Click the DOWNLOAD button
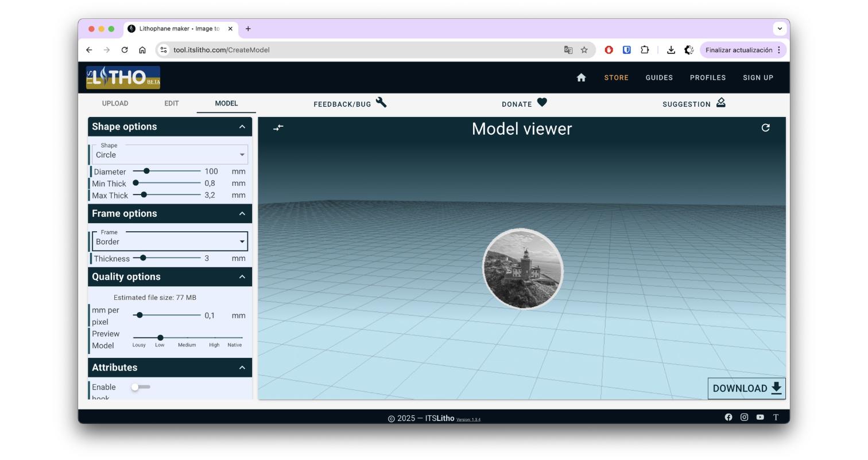 pyautogui.click(x=747, y=388)
